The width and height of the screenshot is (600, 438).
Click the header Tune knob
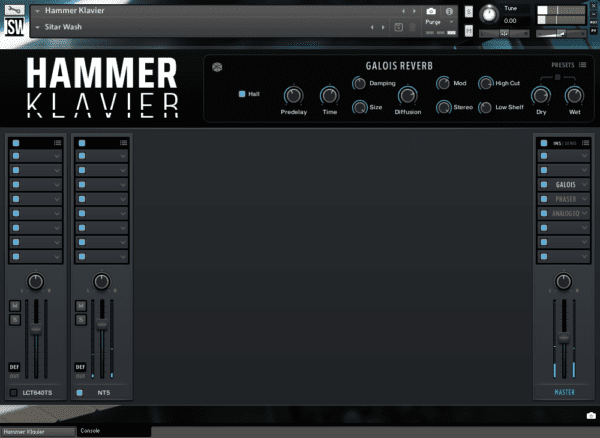coord(489,15)
